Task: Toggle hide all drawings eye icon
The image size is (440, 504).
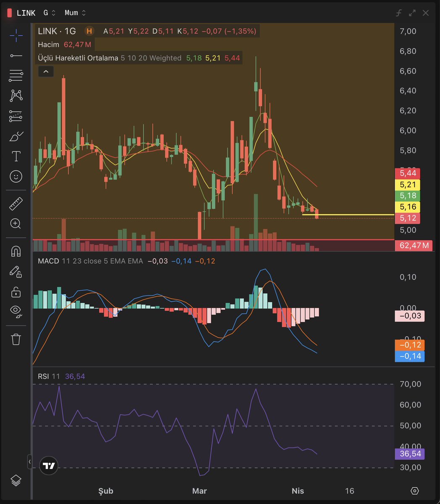Action: pos(16,311)
